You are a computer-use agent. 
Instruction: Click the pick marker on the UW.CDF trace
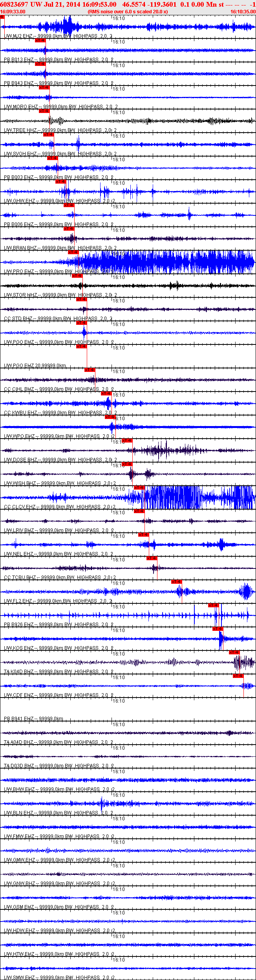pyautogui.click(x=238, y=676)
